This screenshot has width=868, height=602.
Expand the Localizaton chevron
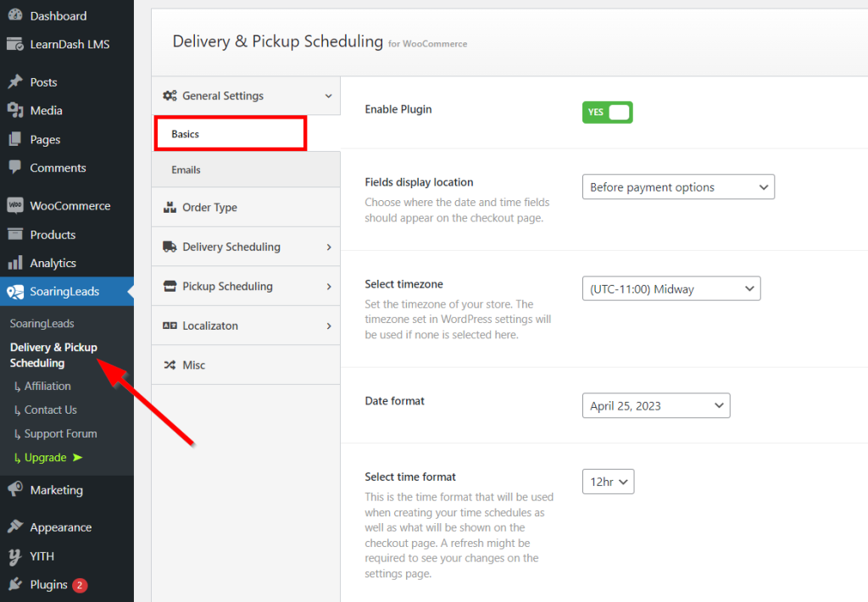tap(329, 326)
